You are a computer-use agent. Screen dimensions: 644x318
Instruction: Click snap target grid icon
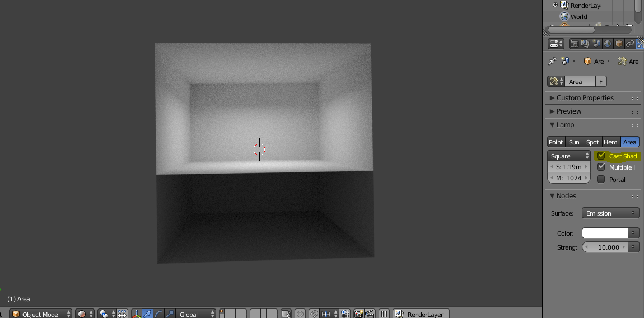(x=344, y=314)
